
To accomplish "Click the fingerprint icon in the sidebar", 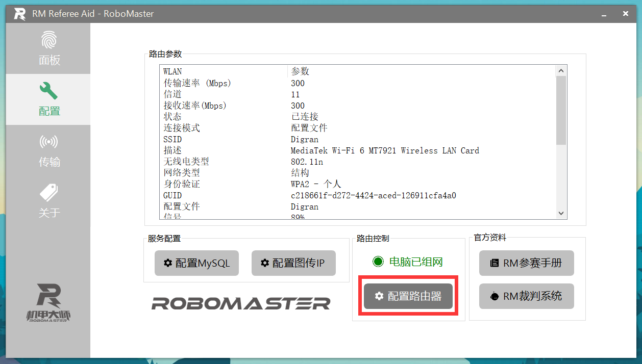I will point(49,40).
